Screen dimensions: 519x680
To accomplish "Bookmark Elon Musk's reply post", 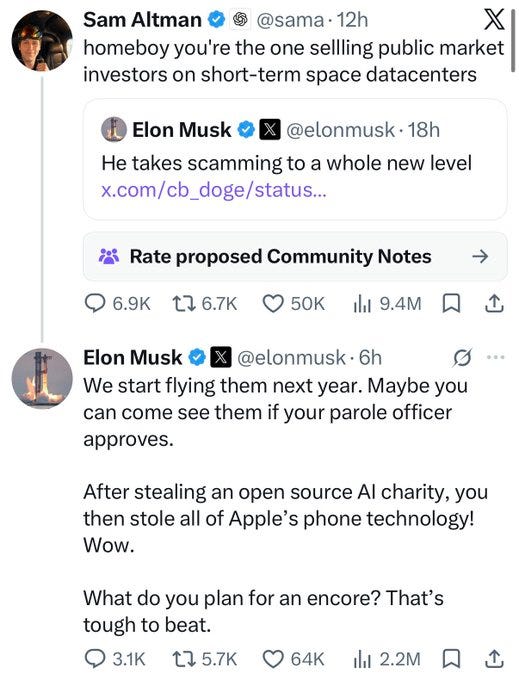I will [451, 659].
